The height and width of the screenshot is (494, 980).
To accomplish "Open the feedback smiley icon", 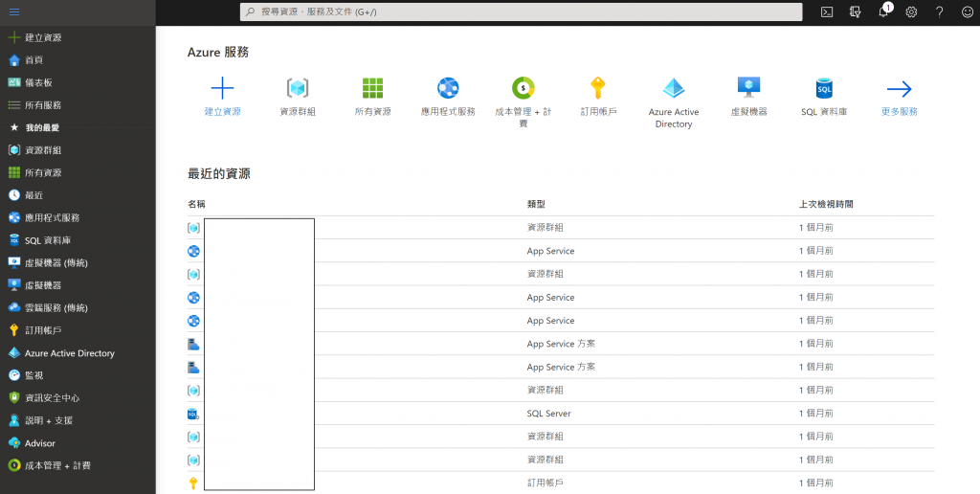I will click(967, 11).
